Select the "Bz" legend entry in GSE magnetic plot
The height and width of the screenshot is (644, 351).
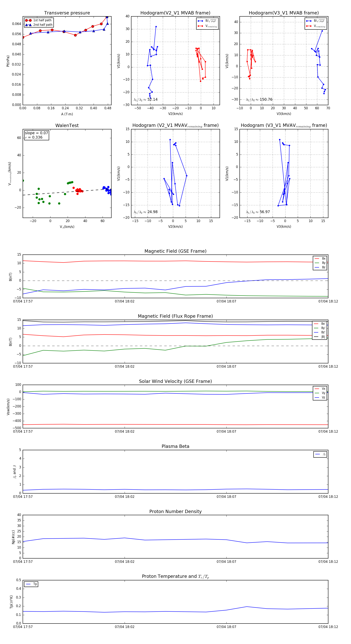click(x=320, y=267)
